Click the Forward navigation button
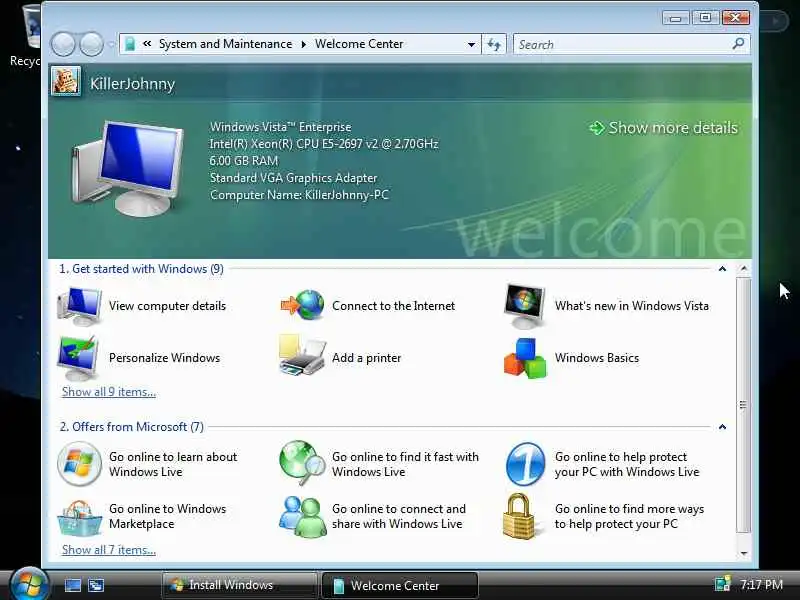Viewport: 800px width, 600px height. 92,44
